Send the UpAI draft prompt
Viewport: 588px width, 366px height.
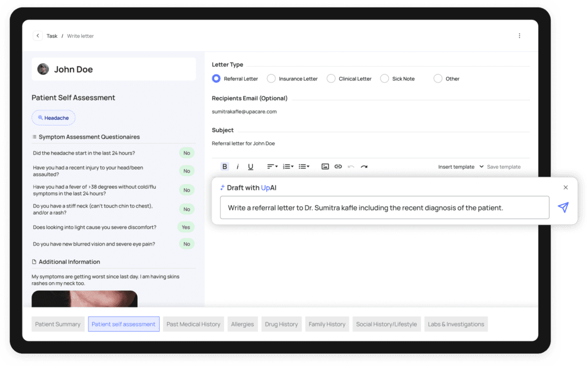(563, 207)
